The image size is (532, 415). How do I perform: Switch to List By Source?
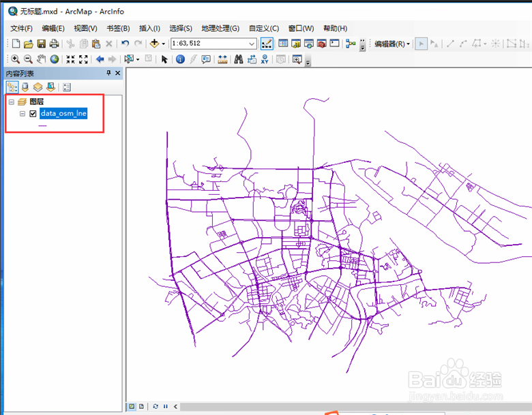[25, 87]
